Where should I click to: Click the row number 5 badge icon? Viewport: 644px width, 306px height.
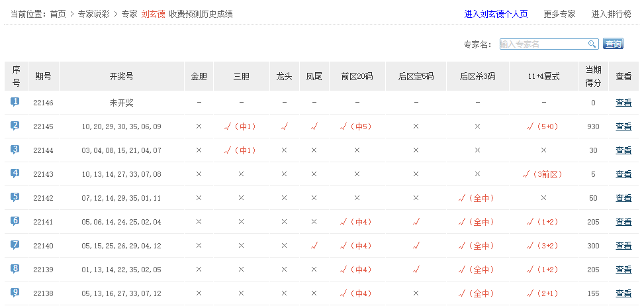click(x=15, y=197)
